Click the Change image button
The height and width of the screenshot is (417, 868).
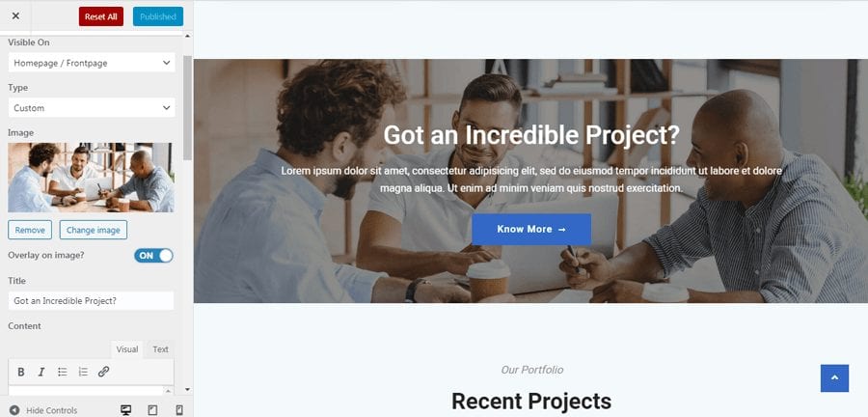click(93, 230)
